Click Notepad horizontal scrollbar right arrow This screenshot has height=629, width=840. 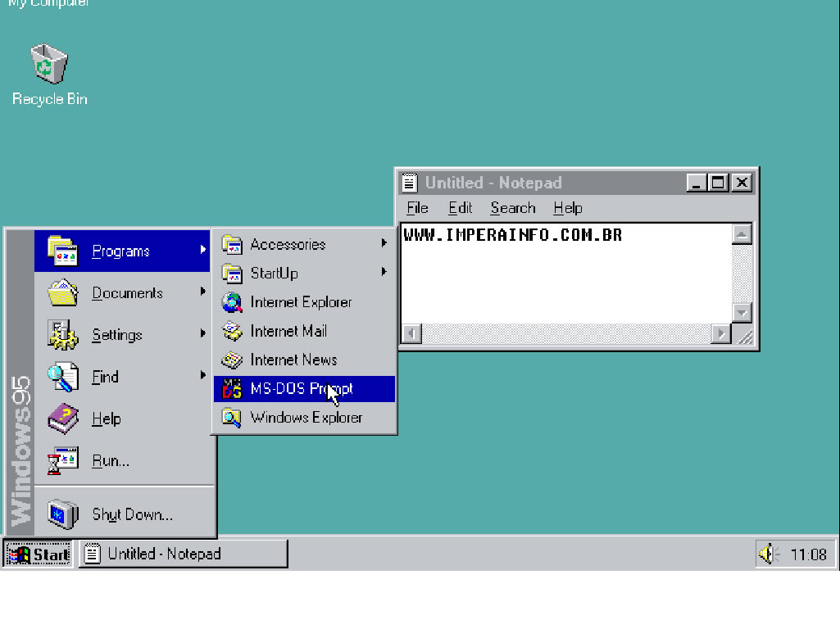click(x=721, y=334)
